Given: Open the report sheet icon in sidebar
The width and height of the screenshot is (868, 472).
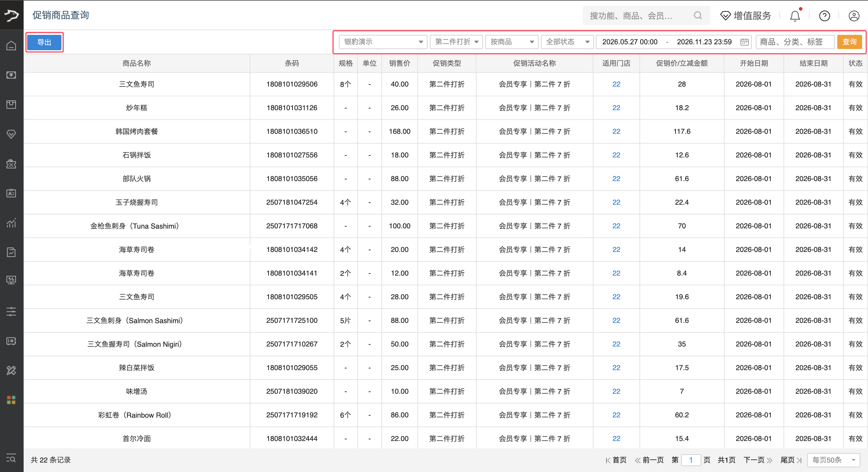Looking at the screenshot, I should (12, 252).
